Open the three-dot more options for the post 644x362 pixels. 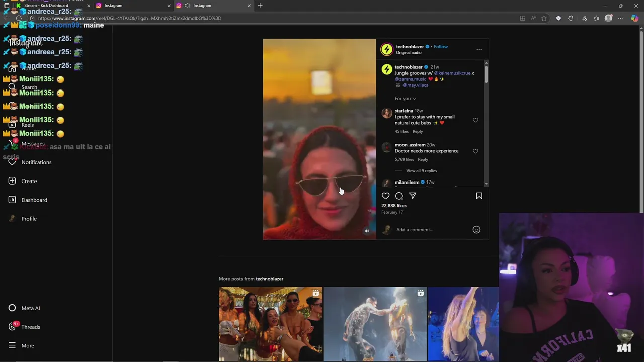[479, 49]
